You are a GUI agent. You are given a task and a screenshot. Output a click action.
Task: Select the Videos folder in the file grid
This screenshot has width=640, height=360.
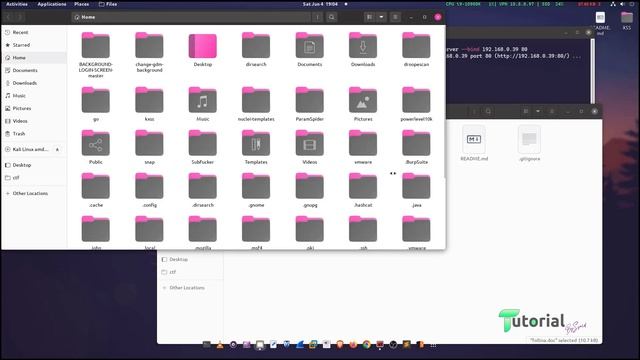click(309, 147)
